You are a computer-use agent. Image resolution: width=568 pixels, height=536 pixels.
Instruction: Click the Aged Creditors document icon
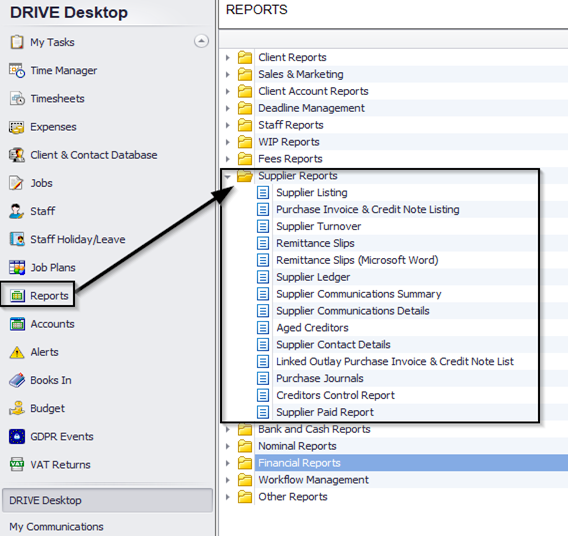(263, 328)
